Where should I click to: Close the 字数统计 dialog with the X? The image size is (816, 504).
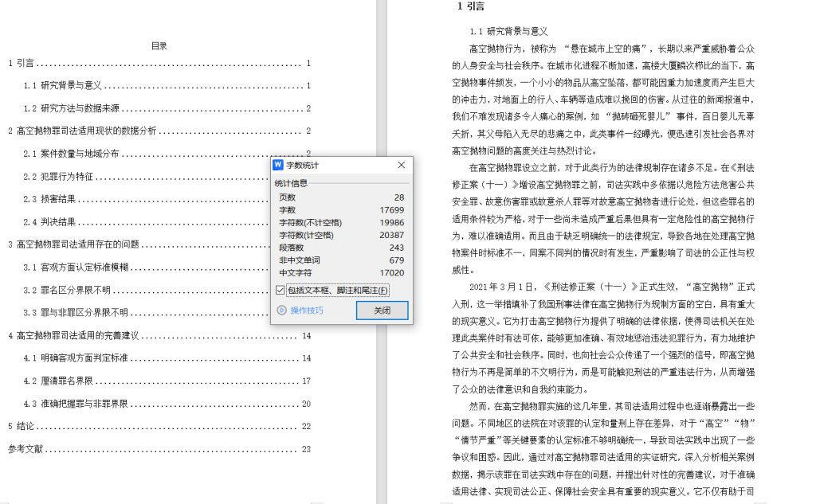tap(401, 165)
